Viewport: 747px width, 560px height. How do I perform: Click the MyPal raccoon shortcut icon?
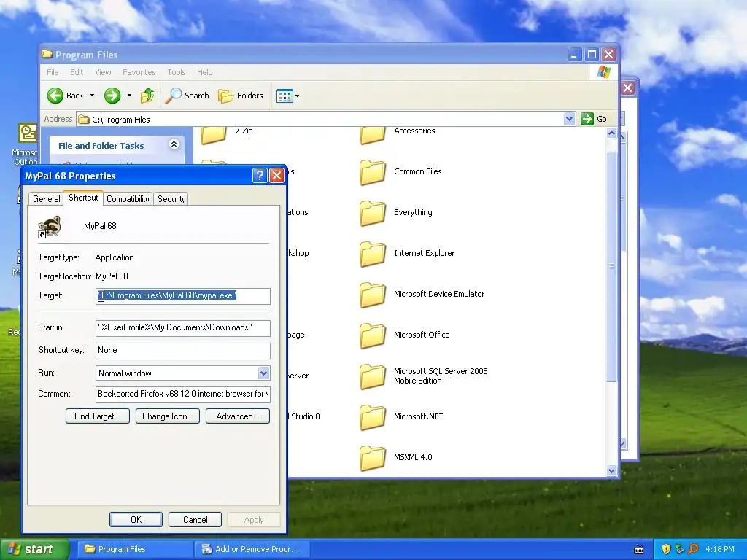click(50, 227)
